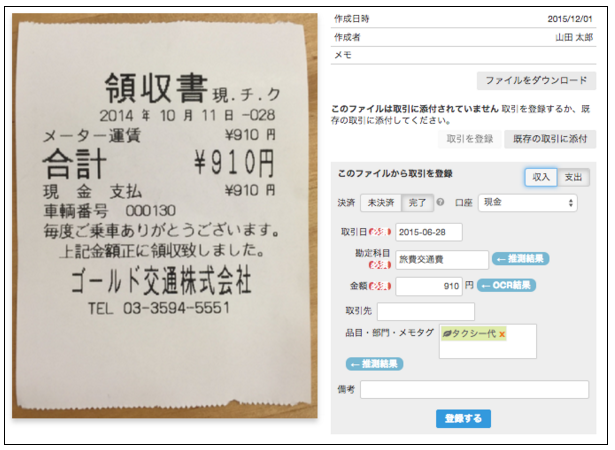Click the empty 取引先 partner field

[426, 312]
